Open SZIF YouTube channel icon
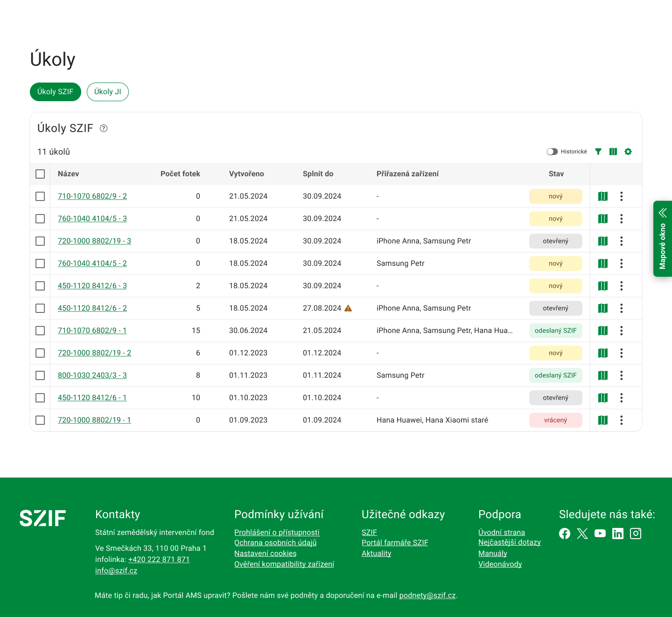This screenshot has height=617, width=672. [x=600, y=534]
